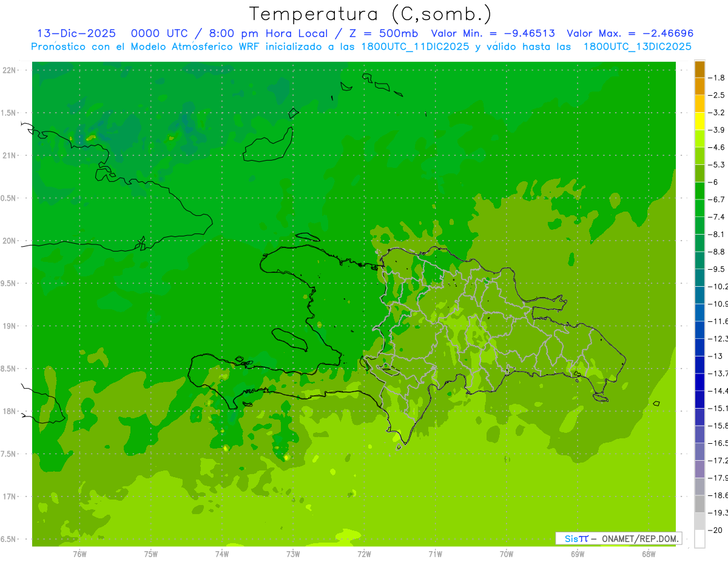Click the "-15.8" colorbar value
This screenshot has width=728, height=562.
pyautogui.click(x=718, y=426)
